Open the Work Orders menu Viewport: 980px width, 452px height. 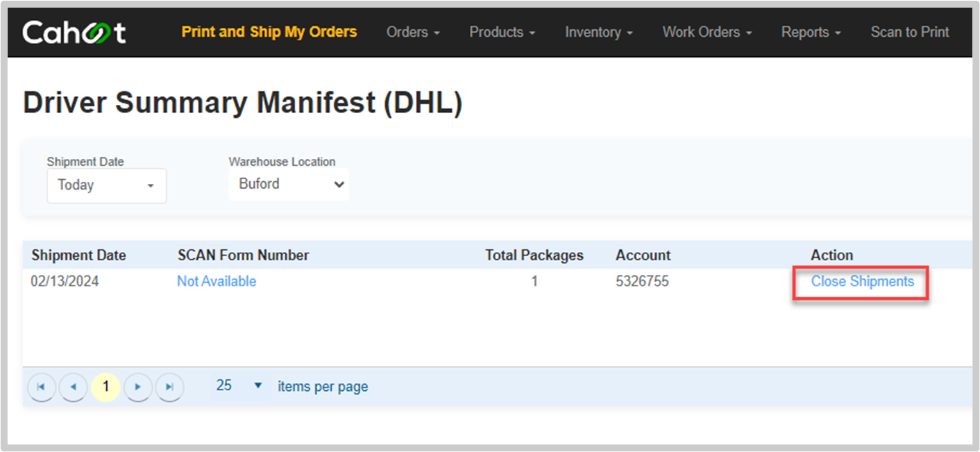click(x=707, y=32)
